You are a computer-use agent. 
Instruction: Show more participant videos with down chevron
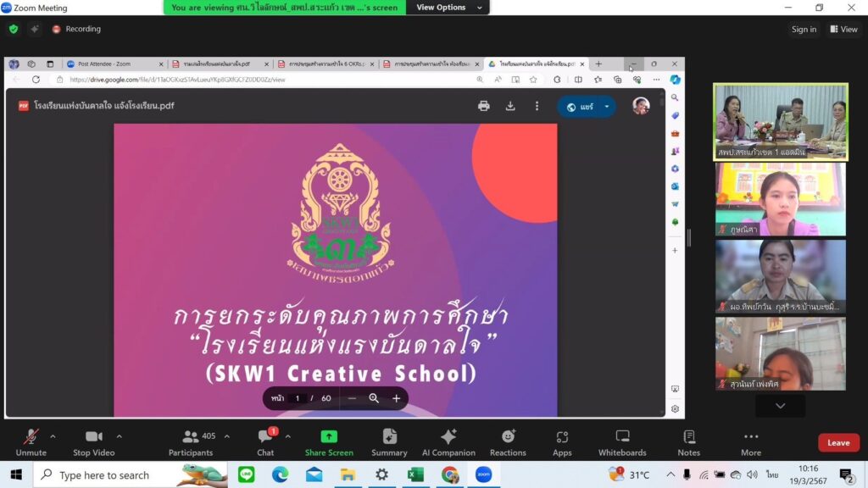click(x=780, y=406)
